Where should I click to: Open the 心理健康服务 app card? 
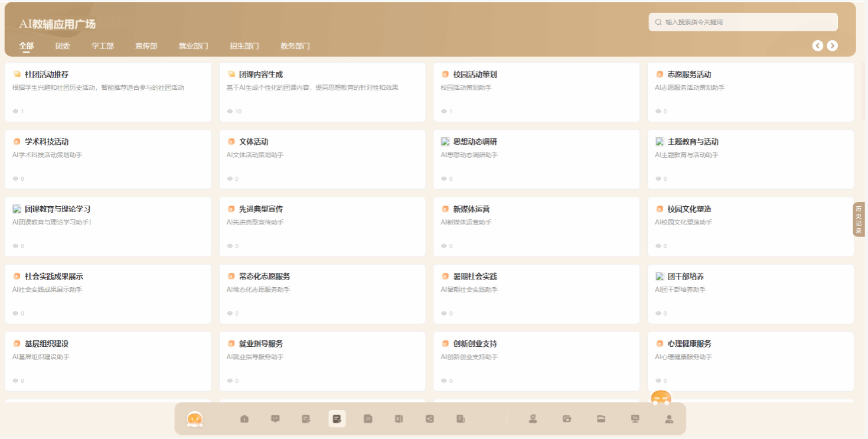[x=750, y=361]
